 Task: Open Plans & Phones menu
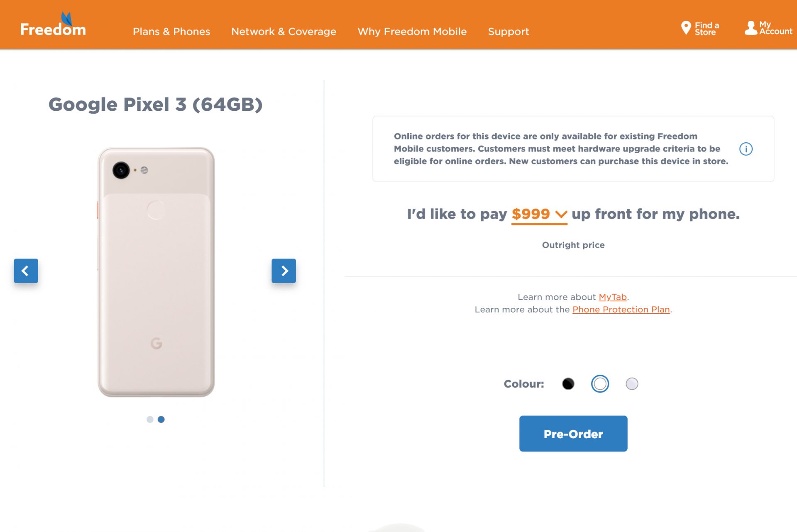(171, 32)
